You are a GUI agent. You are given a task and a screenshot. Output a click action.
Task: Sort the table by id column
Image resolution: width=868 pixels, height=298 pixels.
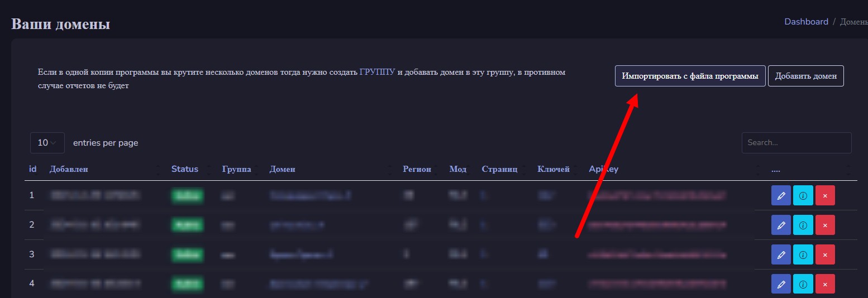click(x=32, y=169)
